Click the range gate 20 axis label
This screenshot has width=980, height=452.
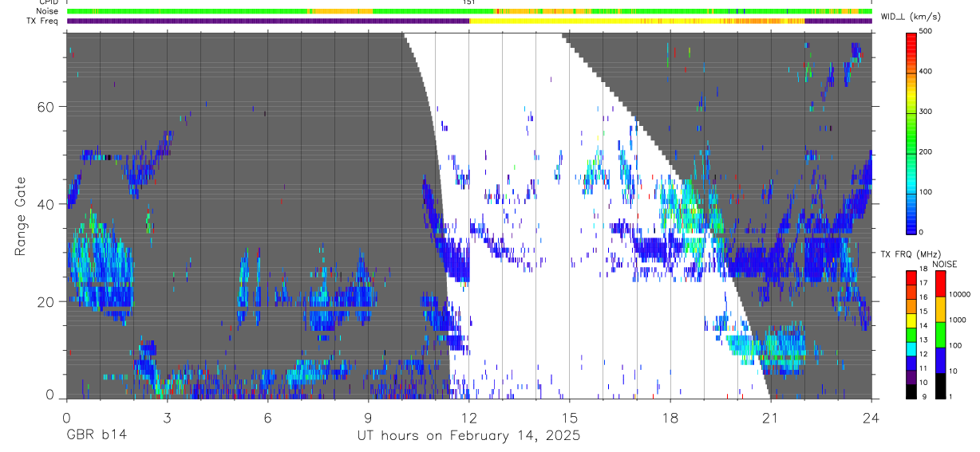(46, 302)
